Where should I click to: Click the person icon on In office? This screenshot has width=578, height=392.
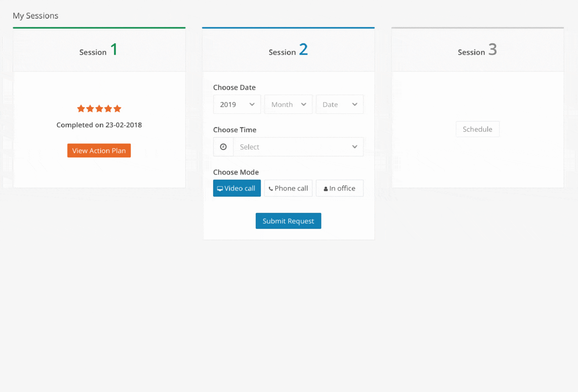[x=326, y=189]
